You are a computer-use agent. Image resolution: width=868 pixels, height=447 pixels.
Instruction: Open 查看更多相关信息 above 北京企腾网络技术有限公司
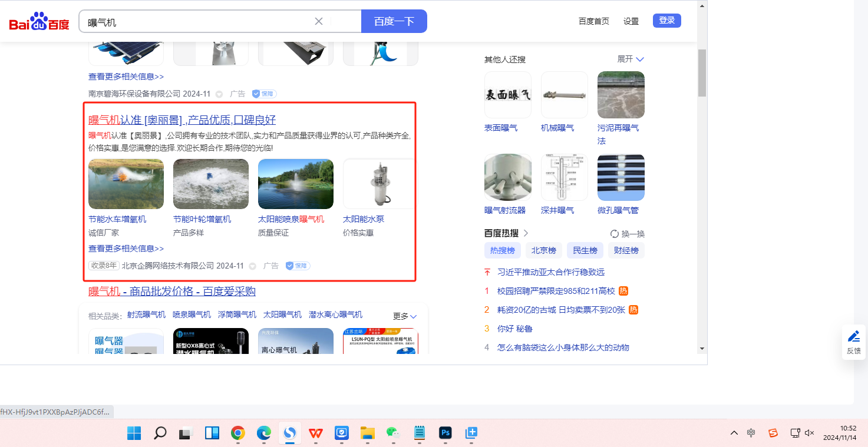pos(126,249)
